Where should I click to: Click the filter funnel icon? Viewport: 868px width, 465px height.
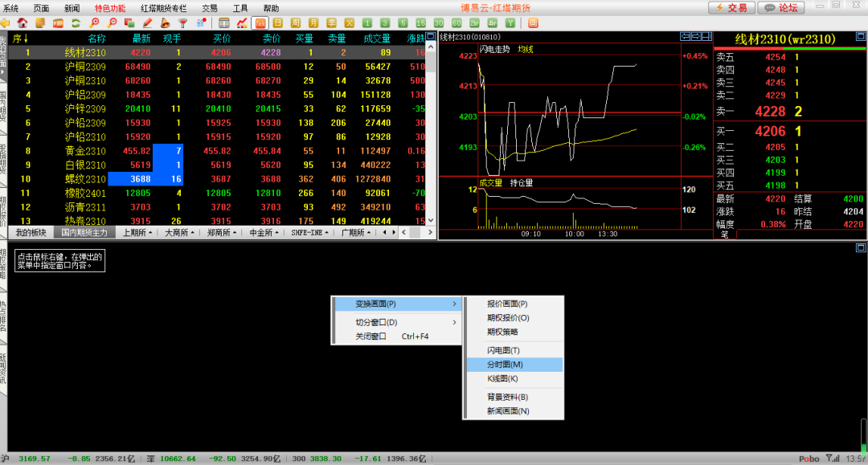point(182,22)
